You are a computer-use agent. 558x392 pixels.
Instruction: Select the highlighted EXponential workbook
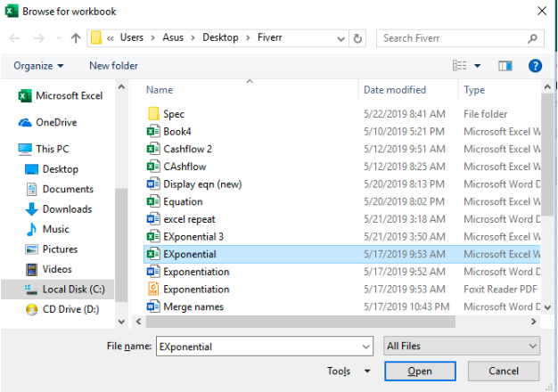point(341,254)
